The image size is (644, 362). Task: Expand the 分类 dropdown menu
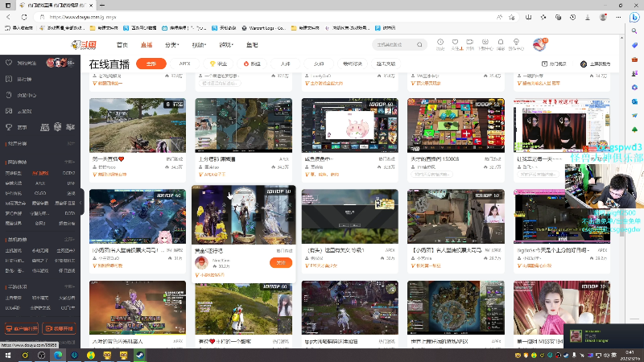pos(171,45)
